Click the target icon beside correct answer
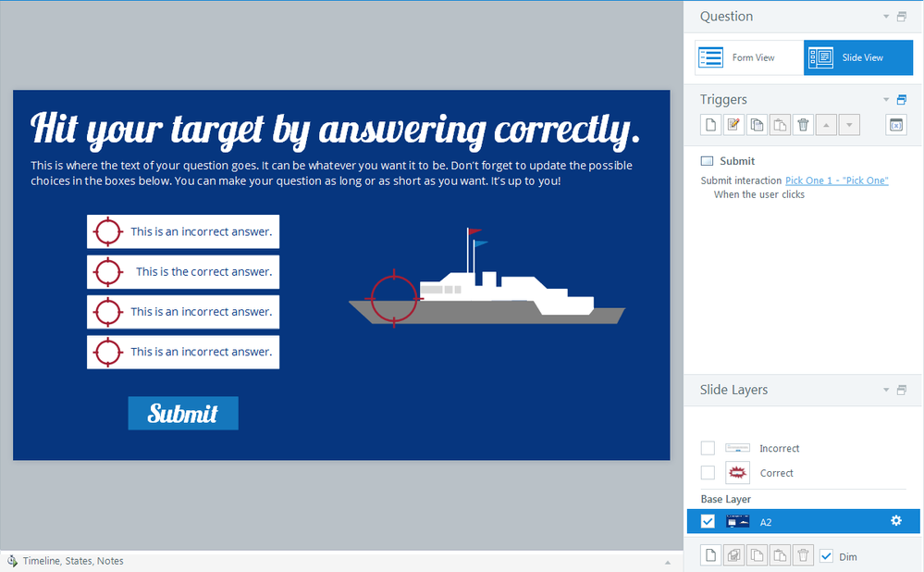Image resolution: width=924 pixels, height=572 pixels. coord(108,272)
